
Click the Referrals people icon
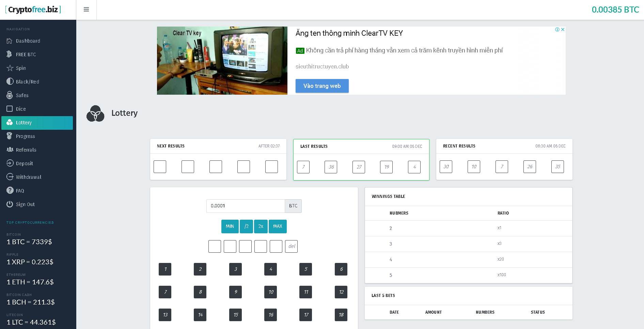10,150
